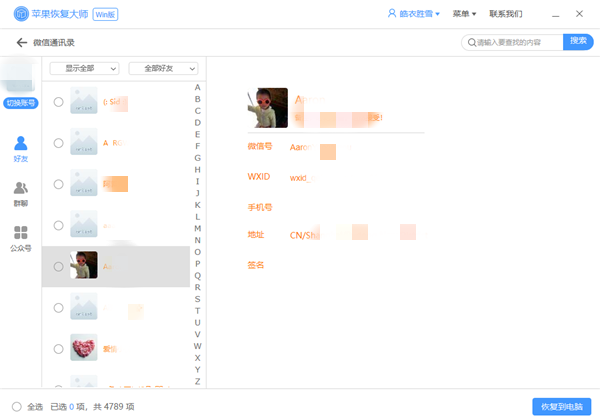The width and height of the screenshot is (600, 420).
Task: Open the 菜单 menu
Action: click(464, 14)
